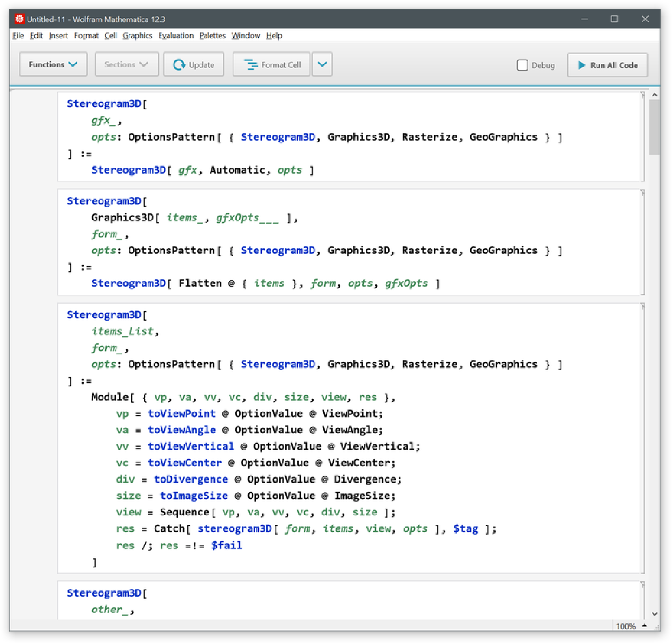The height and width of the screenshot is (644, 672).
Task: Click the Run All Code play icon
Action: tap(582, 65)
